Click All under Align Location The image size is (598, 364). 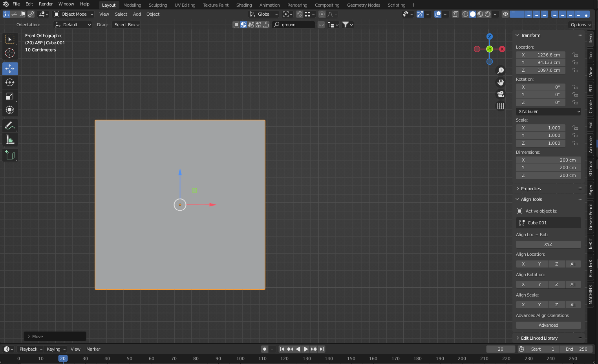pos(573,264)
